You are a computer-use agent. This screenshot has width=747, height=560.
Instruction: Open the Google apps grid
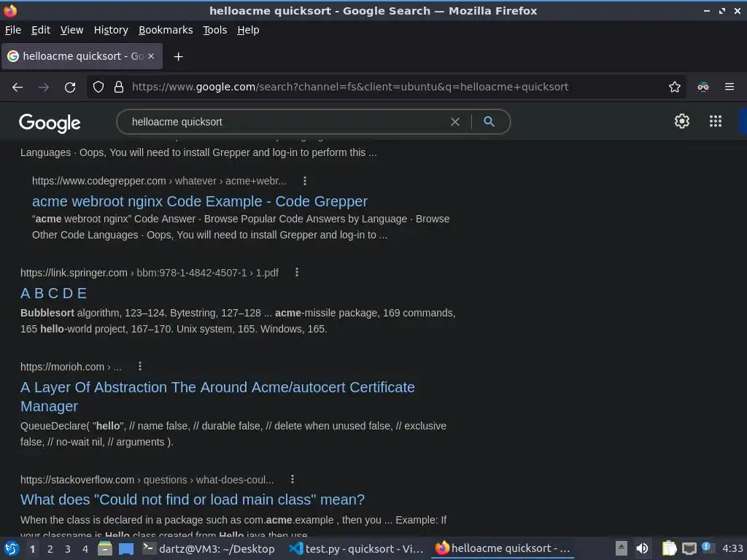click(716, 121)
